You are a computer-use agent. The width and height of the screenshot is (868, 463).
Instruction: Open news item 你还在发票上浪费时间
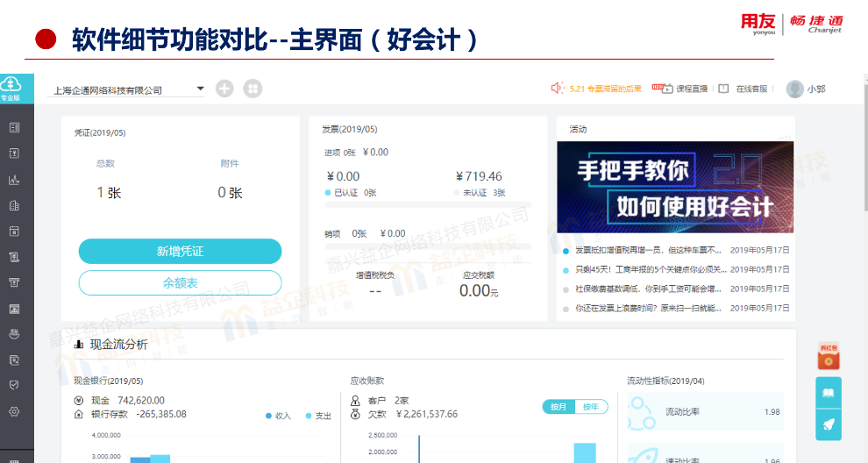[648, 309]
